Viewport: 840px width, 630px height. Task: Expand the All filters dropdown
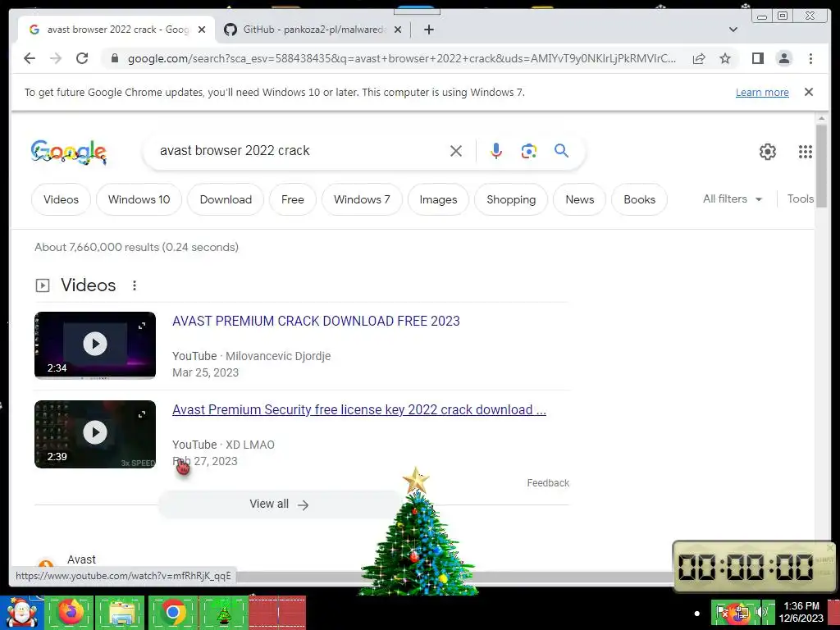733,199
